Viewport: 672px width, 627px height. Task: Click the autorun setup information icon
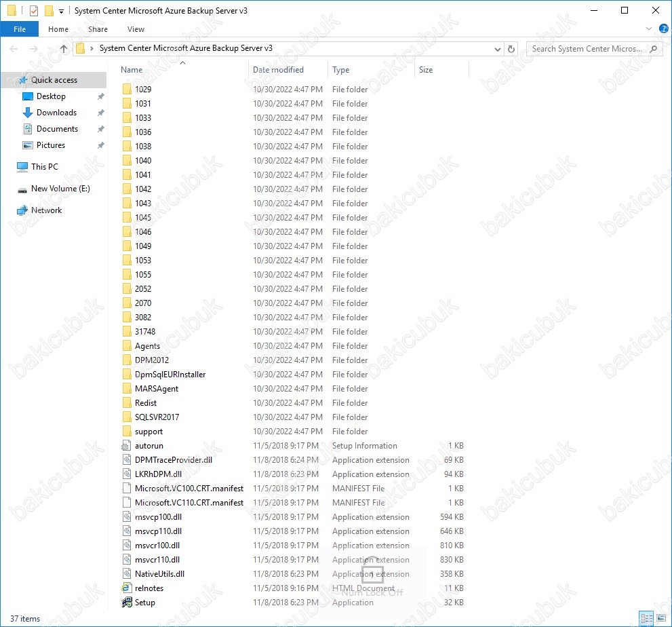[x=127, y=446]
